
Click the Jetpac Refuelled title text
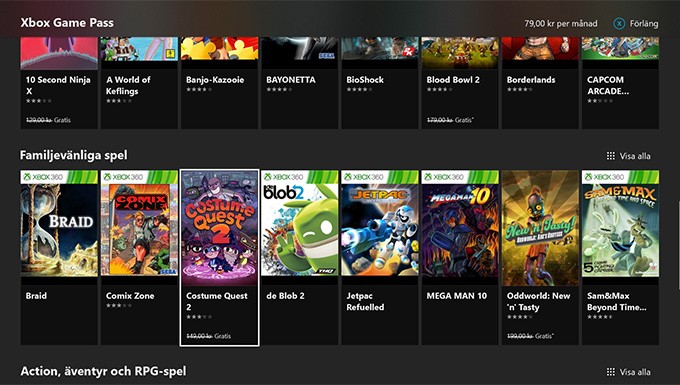pos(365,301)
